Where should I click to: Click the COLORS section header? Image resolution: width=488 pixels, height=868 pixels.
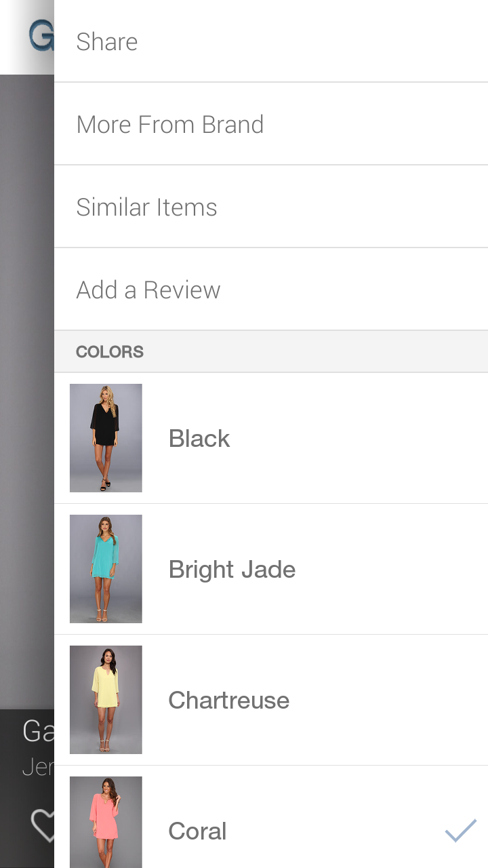point(110,351)
